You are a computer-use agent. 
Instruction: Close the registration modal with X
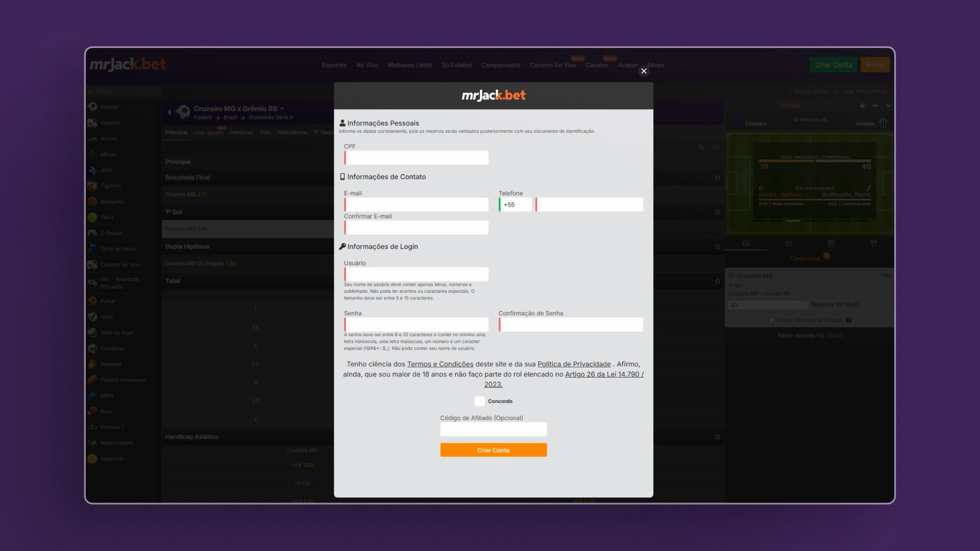[644, 71]
